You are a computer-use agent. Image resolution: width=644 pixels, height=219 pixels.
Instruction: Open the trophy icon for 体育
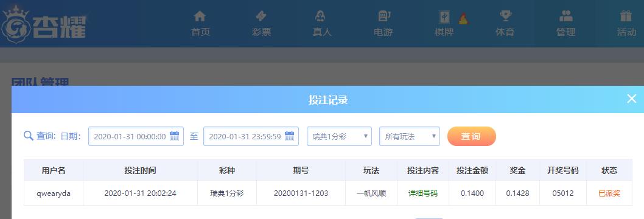pos(505,16)
